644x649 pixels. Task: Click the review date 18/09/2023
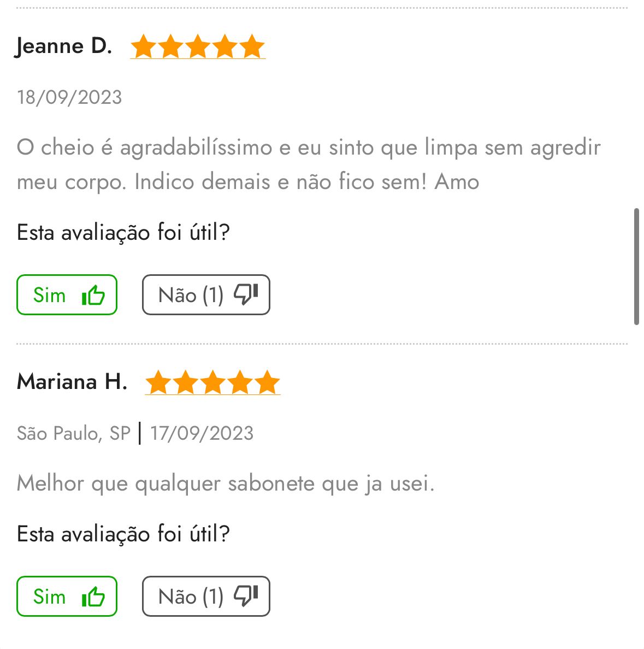(69, 97)
